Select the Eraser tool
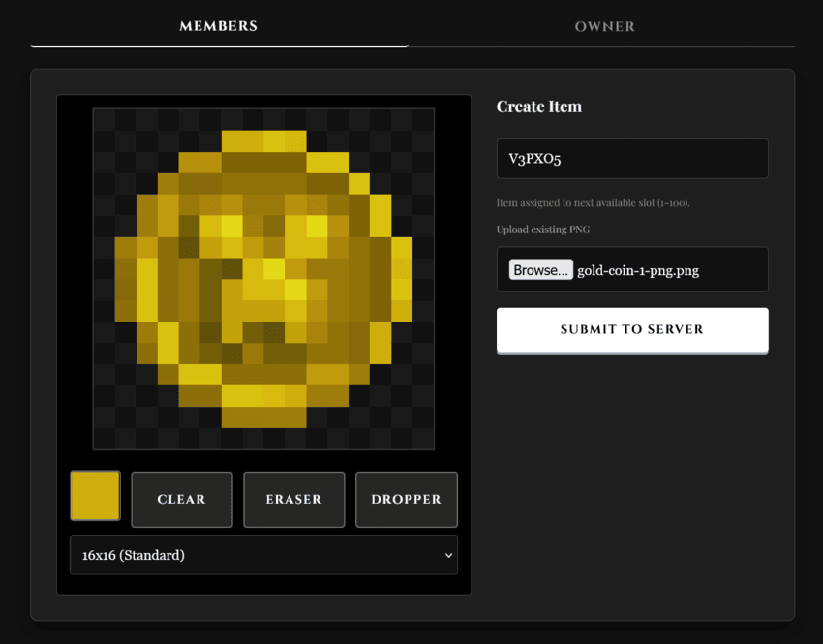The image size is (823, 644). [x=294, y=499]
